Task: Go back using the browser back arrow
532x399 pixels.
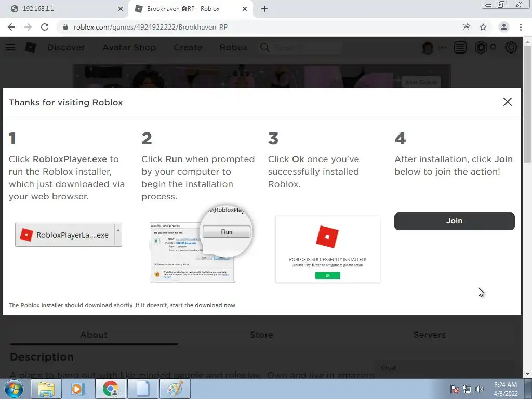Action: [x=11, y=27]
